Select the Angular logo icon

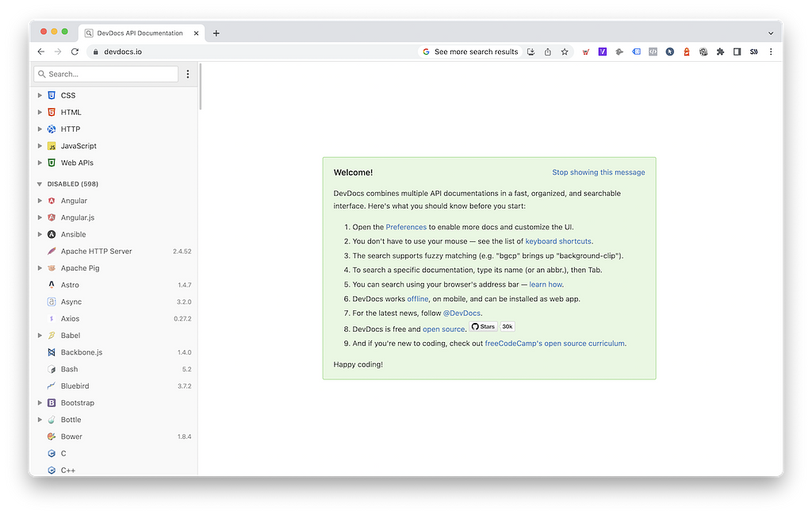pos(52,201)
